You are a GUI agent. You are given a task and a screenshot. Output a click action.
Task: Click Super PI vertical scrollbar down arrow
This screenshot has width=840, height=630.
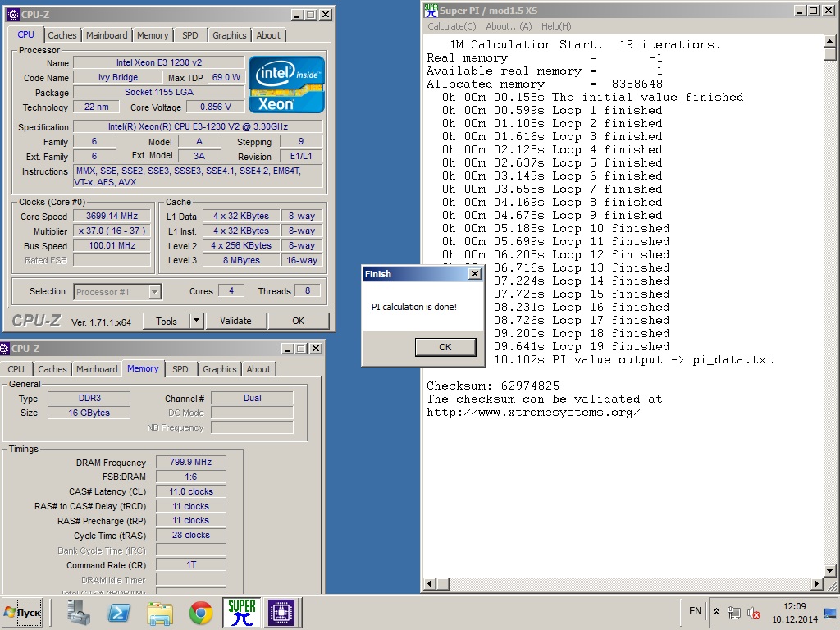pyautogui.click(x=830, y=571)
